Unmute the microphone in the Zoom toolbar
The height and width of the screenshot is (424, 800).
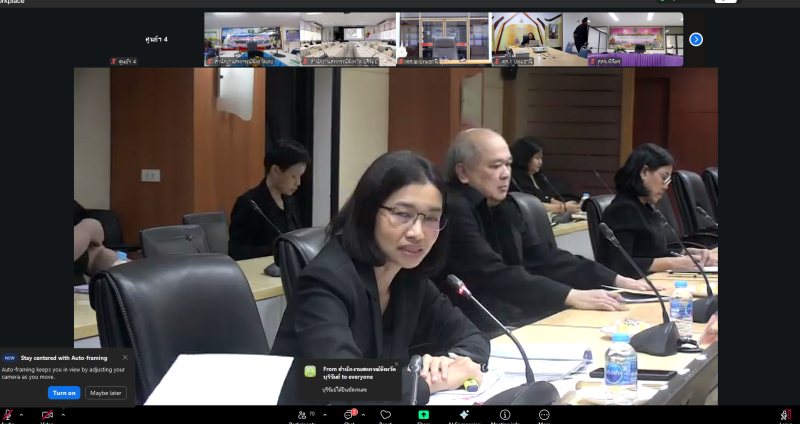point(7,415)
